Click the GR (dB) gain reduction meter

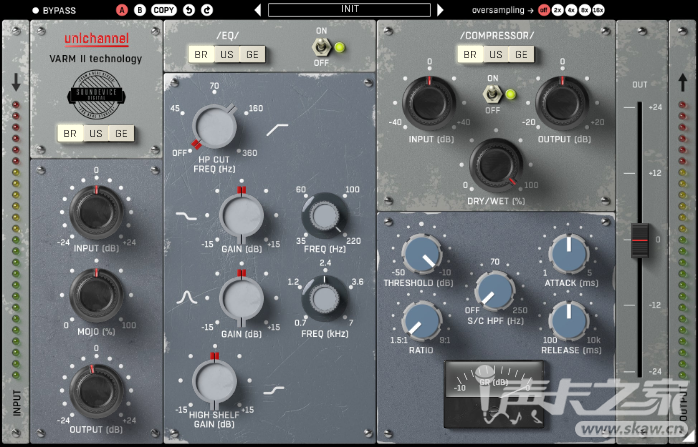click(x=494, y=394)
